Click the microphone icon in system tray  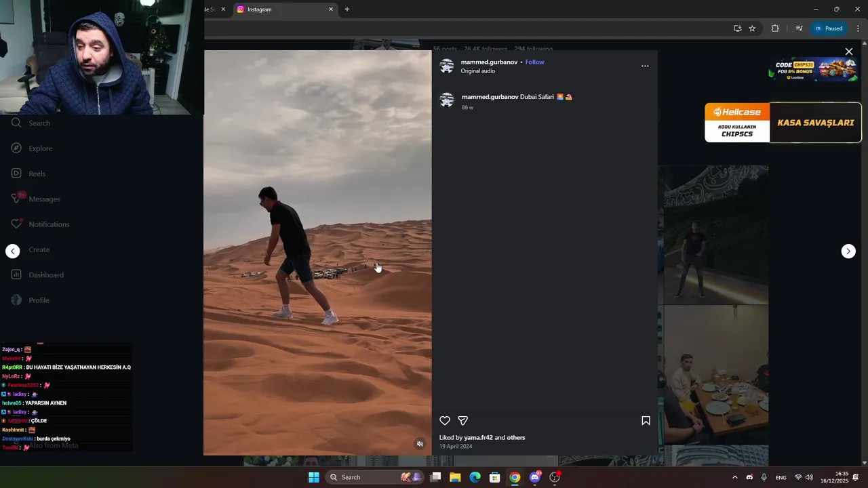point(764,477)
